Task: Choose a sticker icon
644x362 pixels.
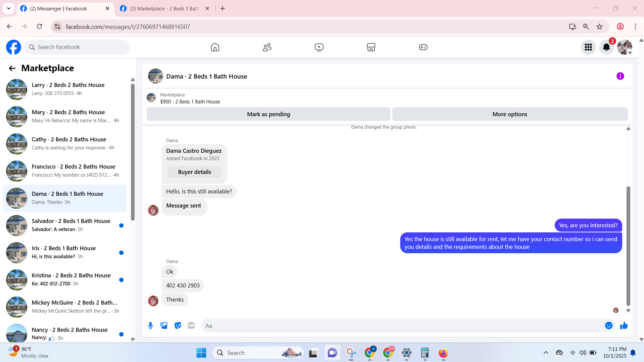Action: click(178, 326)
